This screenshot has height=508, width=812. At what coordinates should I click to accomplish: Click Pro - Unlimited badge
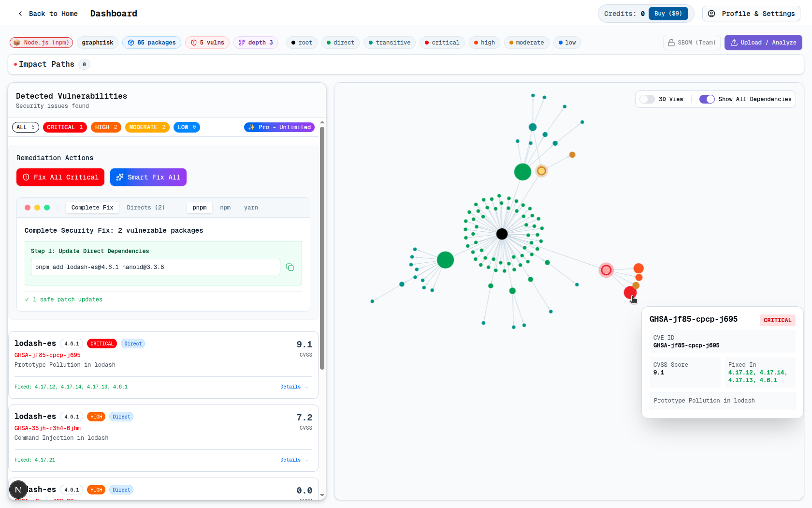coord(279,127)
